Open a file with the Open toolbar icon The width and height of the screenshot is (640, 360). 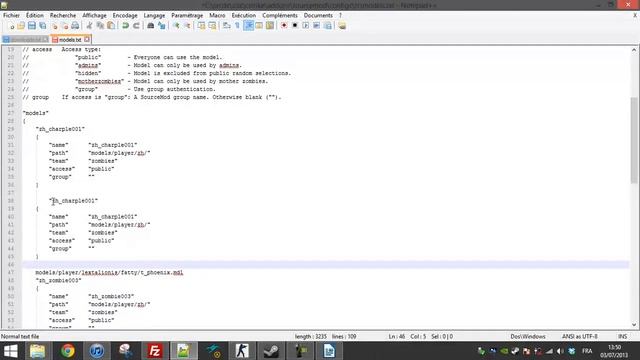[21, 26]
